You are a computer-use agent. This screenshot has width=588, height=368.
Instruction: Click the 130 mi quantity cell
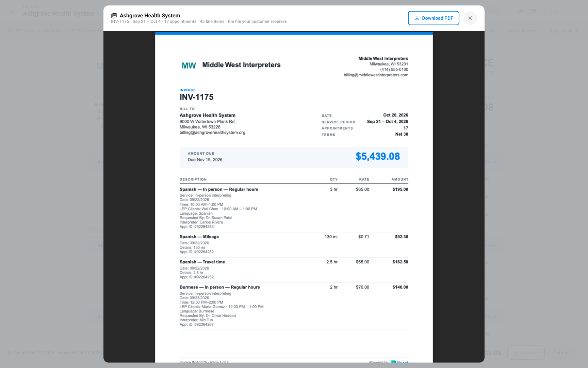click(x=331, y=237)
